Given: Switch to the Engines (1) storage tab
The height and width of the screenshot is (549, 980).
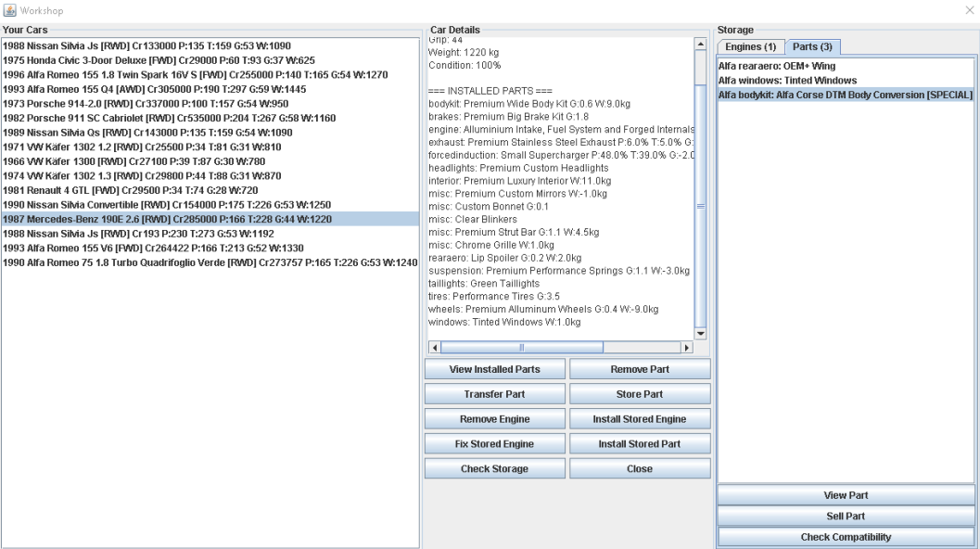Looking at the screenshot, I should coord(750,47).
